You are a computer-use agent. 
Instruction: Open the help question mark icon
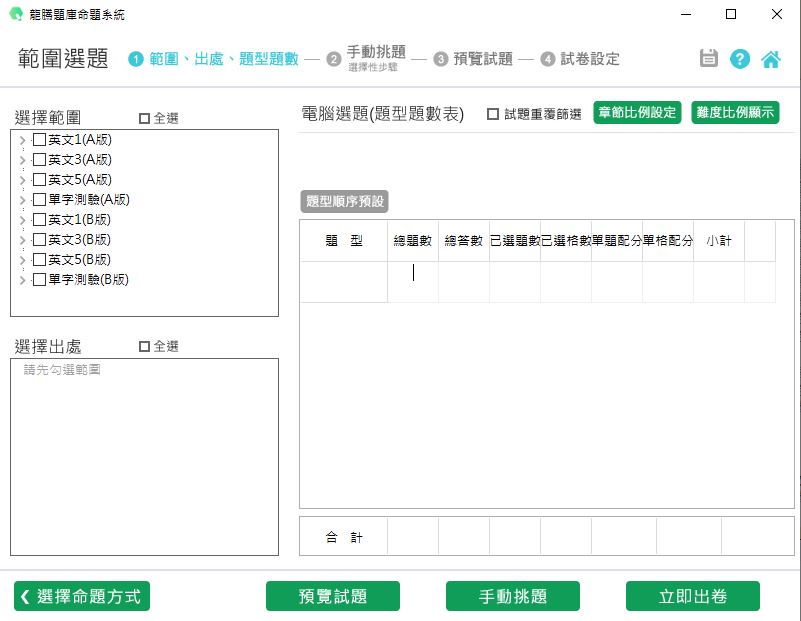(740, 59)
